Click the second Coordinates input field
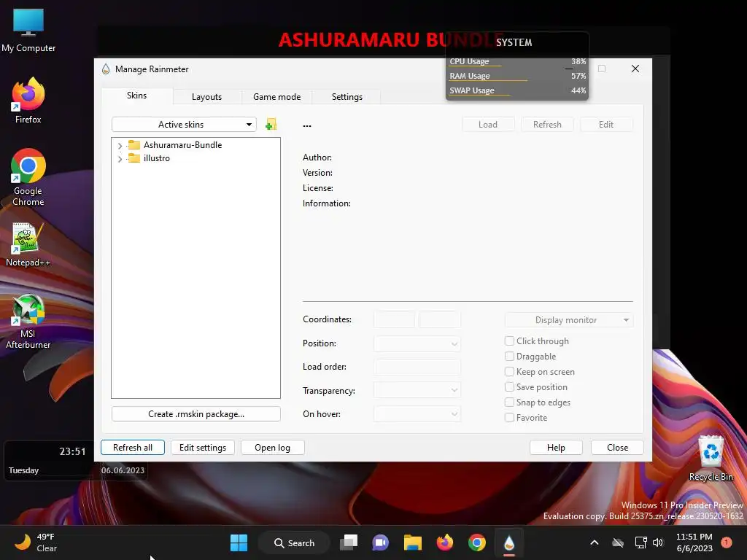The image size is (747, 560). click(x=440, y=319)
